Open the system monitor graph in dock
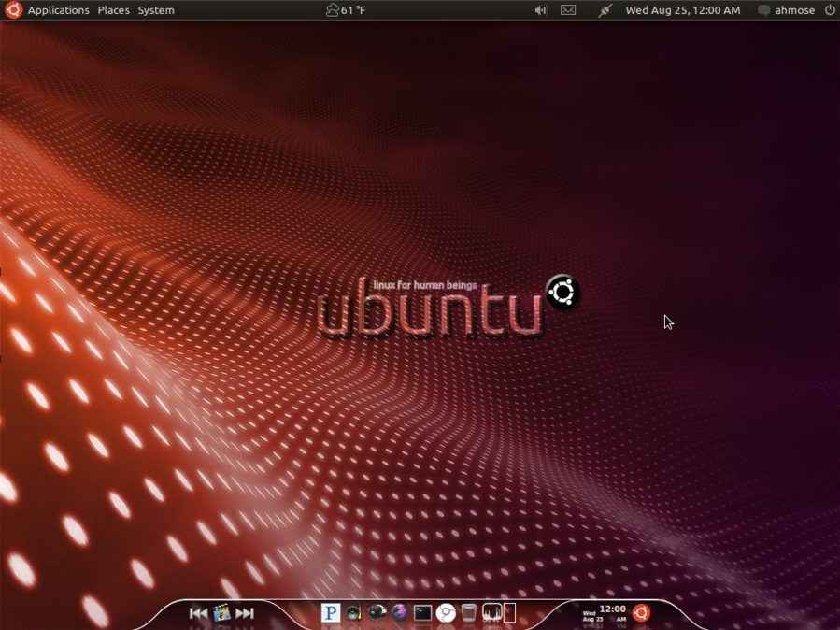This screenshot has width=840, height=630. tap(491, 612)
